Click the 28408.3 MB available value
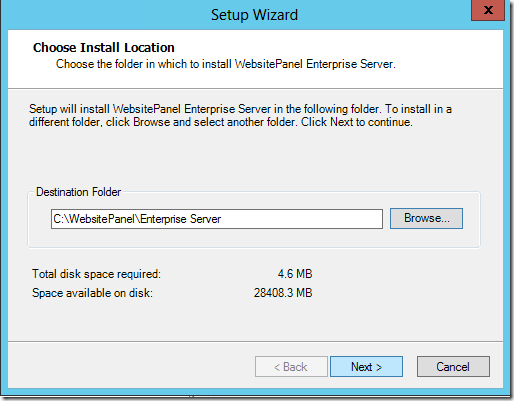The height and width of the screenshot is (401, 514). point(283,293)
